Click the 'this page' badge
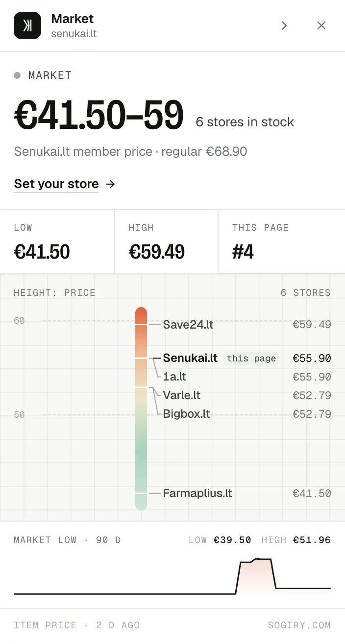345x644 pixels. (x=251, y=358)
